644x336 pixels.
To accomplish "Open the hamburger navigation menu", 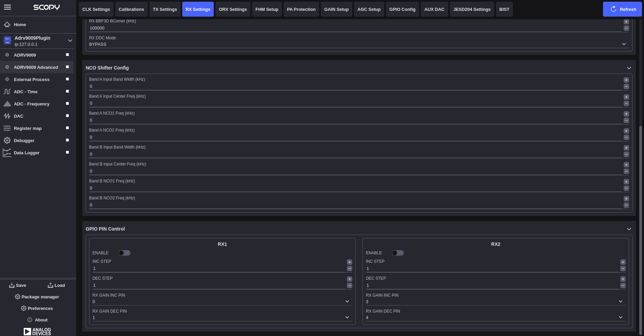I will coord(7,7).
